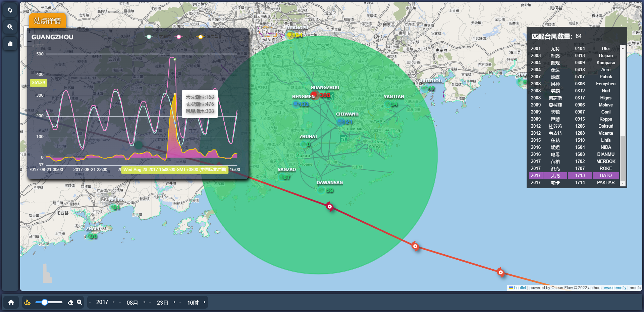Viewport: 644px width, 312px height.
Task: Click the typhoon list scrollbar thumb
Action: tap(623, 158)
